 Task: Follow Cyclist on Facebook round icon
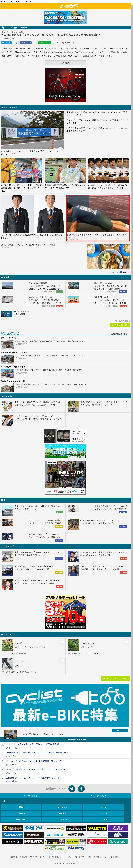(x=81, y=788)
